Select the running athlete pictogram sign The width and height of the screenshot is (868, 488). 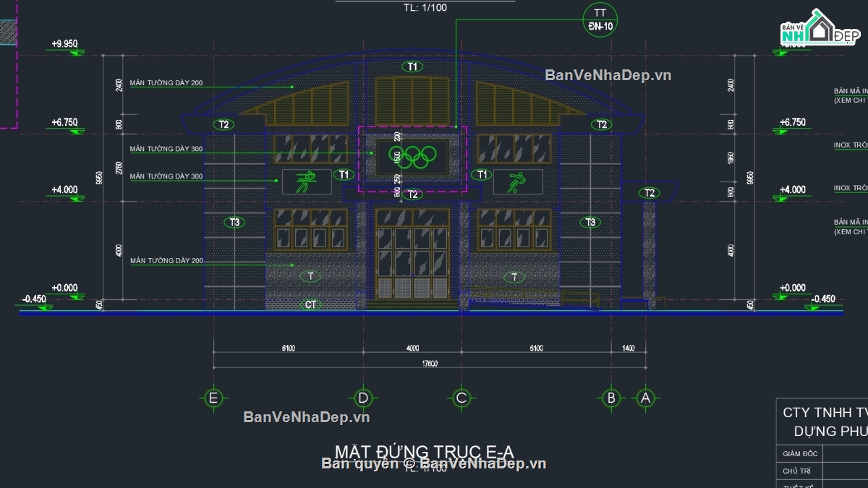tap(307, 181)
